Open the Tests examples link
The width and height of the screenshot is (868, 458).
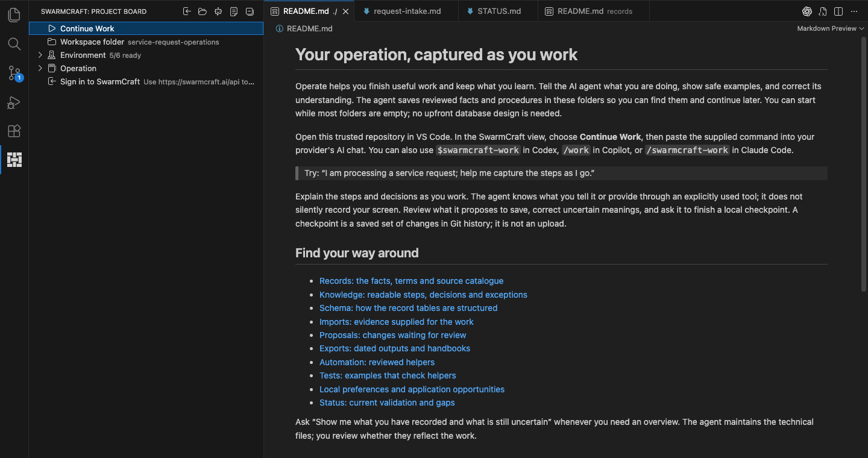pyautogui.click(x=388, y=375)
